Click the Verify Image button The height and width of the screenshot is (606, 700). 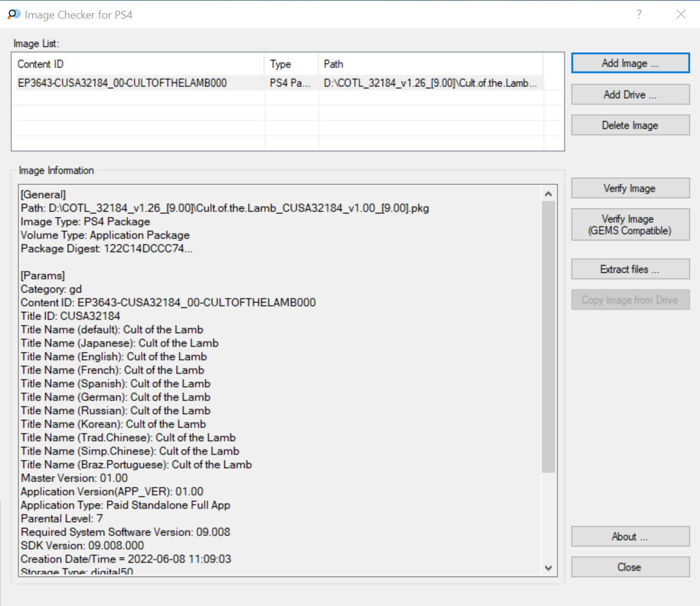630,188
